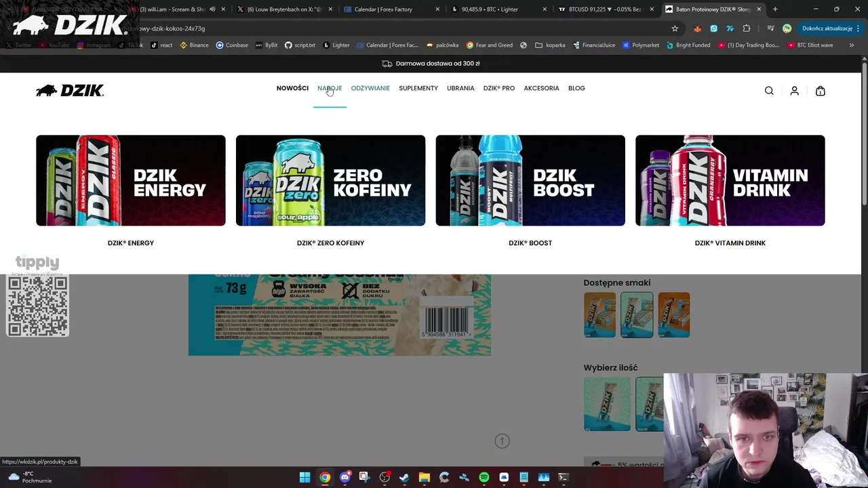Open the media control icon in Chrome toolbar
Screen dimensions: 868x488
[x=770, y=28]
